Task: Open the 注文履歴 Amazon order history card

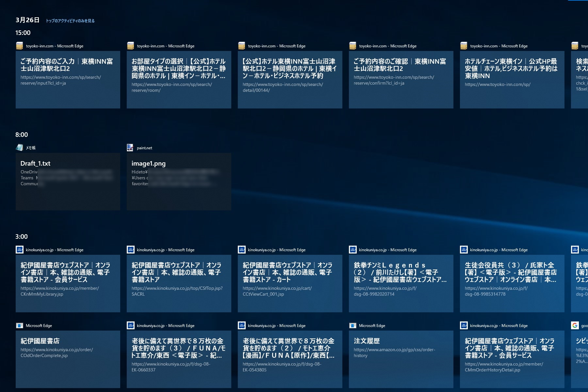Action: pyautogui.click(x=401, y=359)
